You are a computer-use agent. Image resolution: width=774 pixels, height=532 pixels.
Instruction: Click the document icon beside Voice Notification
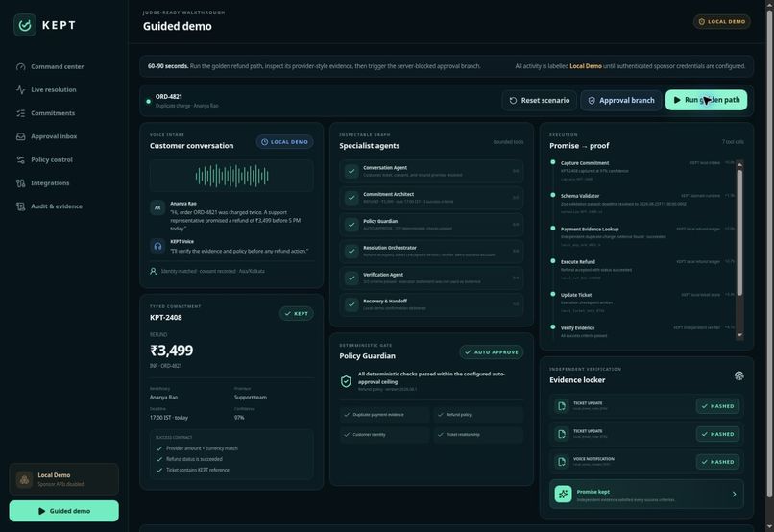[x=561, y=462]
